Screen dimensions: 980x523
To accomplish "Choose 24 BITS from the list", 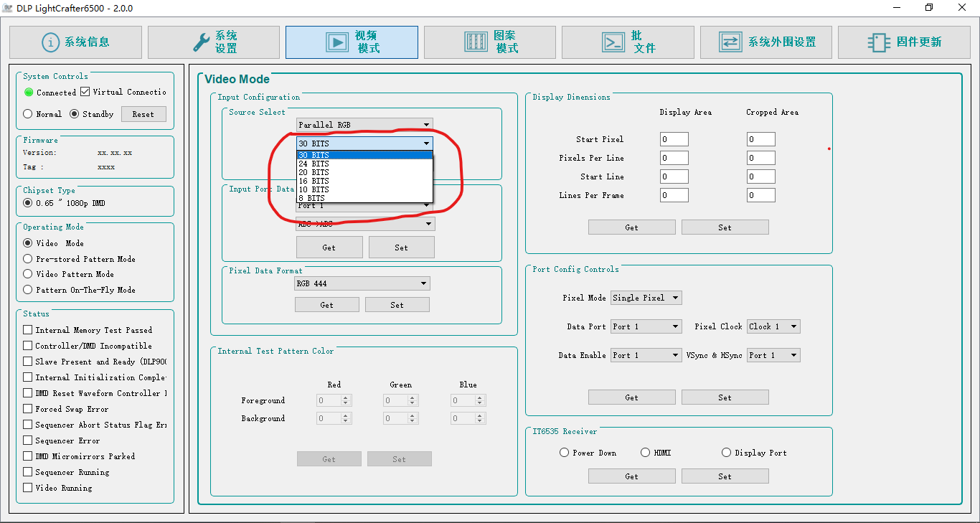I will tap(364, 164).
